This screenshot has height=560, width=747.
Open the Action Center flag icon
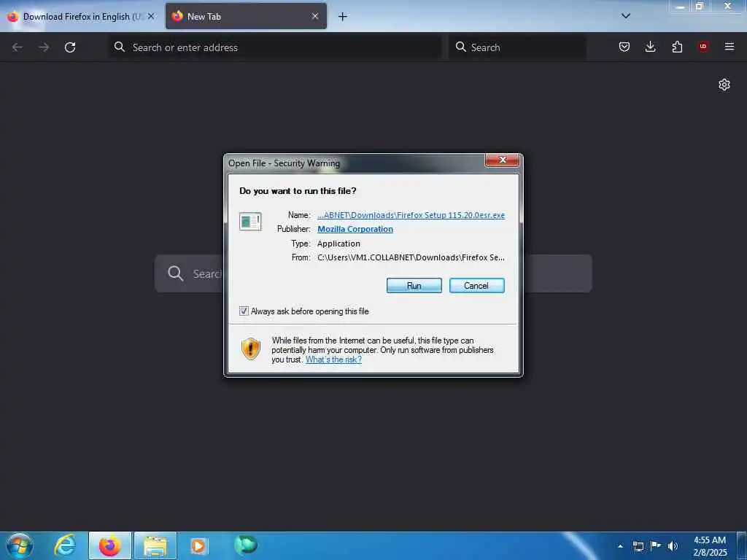656,545
